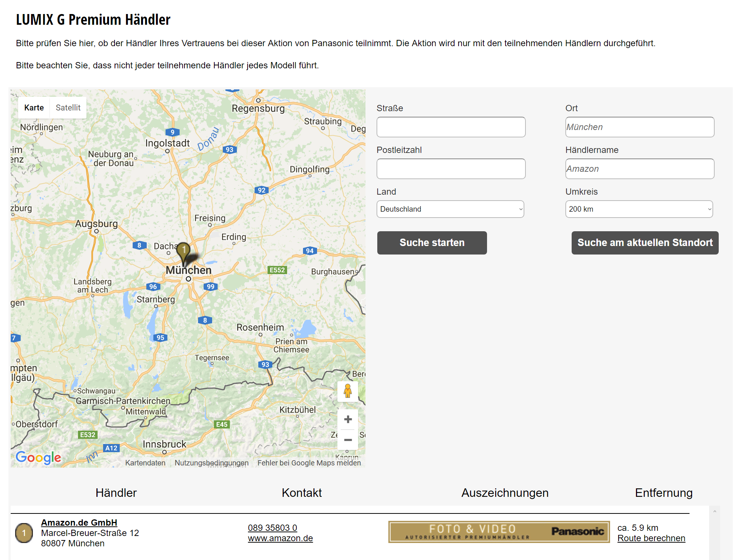Zoom out the map with minus button

coord(347,440)
